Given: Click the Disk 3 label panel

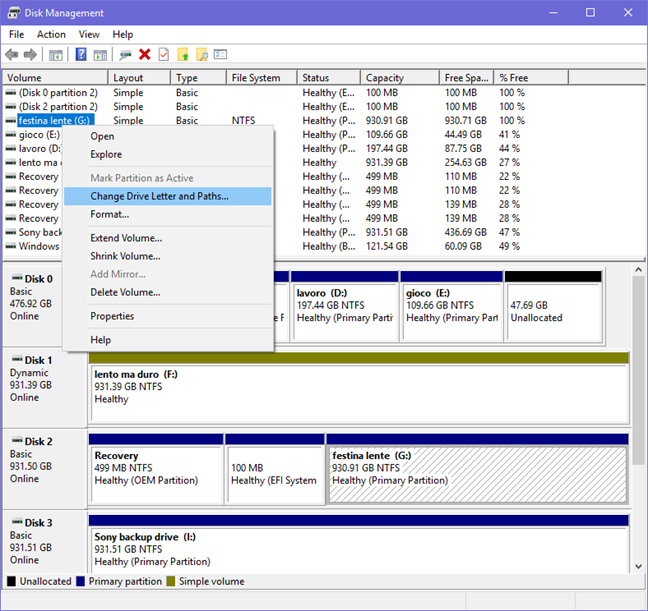Looking at the screenshot, I should click(x=45, y=542).
